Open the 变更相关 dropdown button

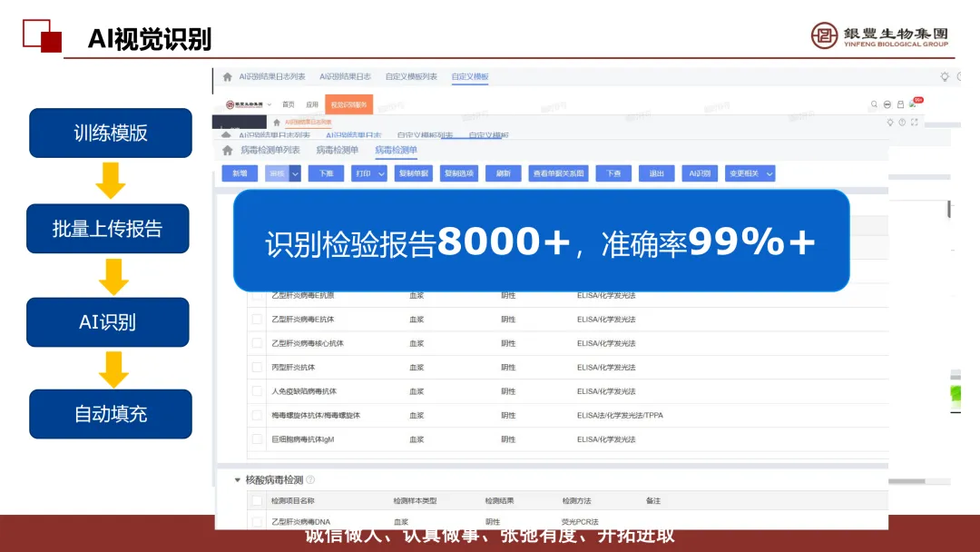click(750, 173)
